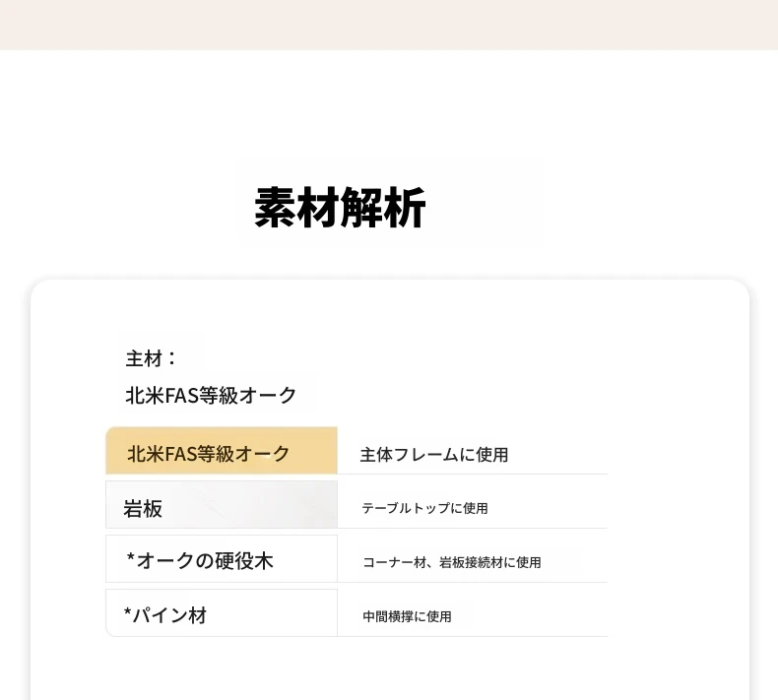Select the "*パイン材" table cell
The width and height of the screenshot is (778, 700).
221,613
